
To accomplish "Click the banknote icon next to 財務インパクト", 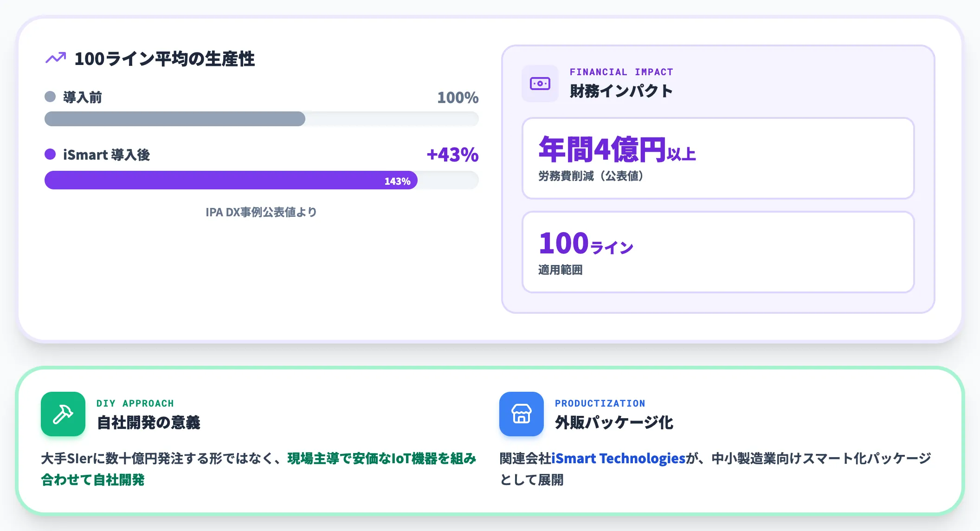I will pos(540,84).
